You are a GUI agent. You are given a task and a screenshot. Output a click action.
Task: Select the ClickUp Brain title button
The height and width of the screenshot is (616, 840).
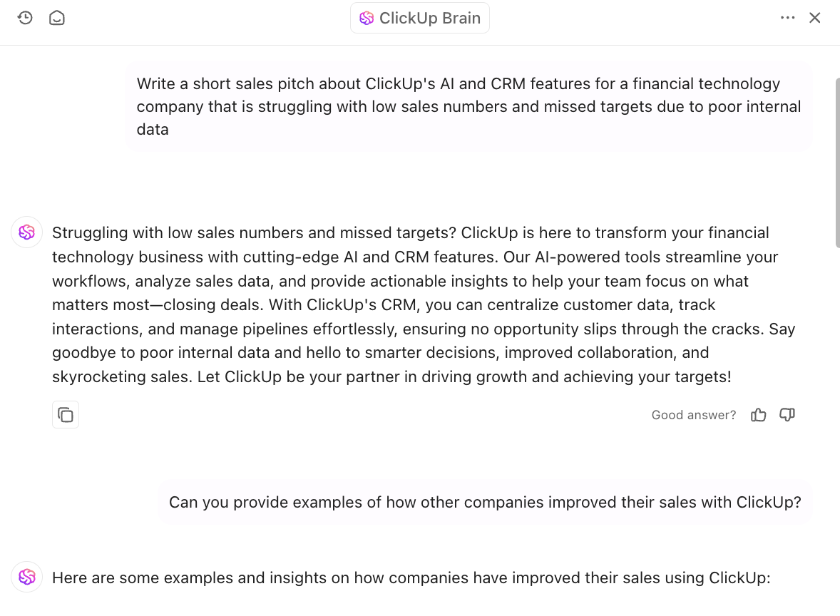(419, 18)
